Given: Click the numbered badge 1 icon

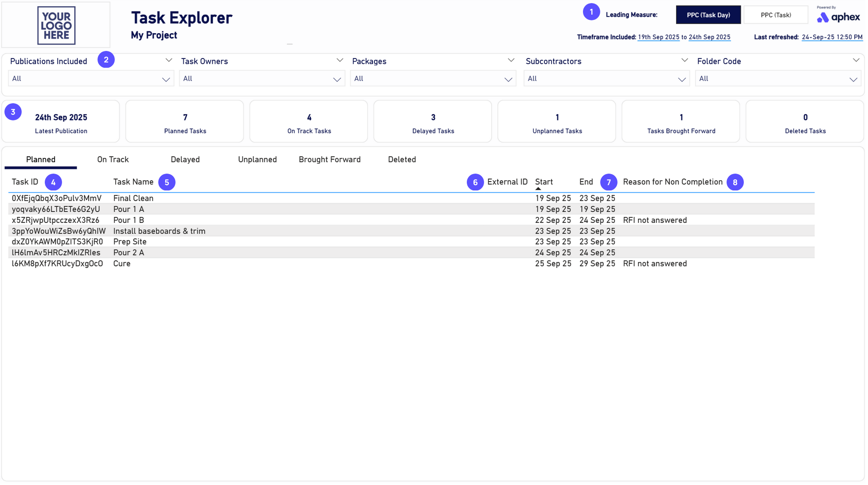Looking at the screenshot, I should [x=592, y=12].
